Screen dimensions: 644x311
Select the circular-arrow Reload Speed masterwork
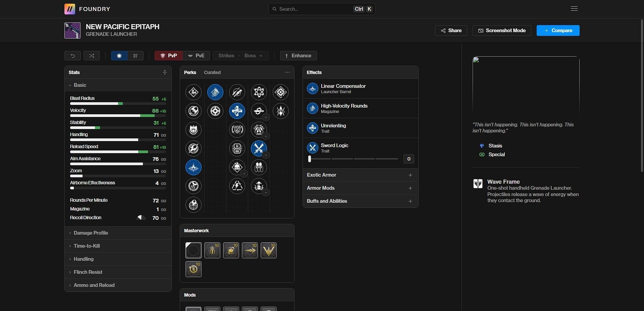point(194,269)
